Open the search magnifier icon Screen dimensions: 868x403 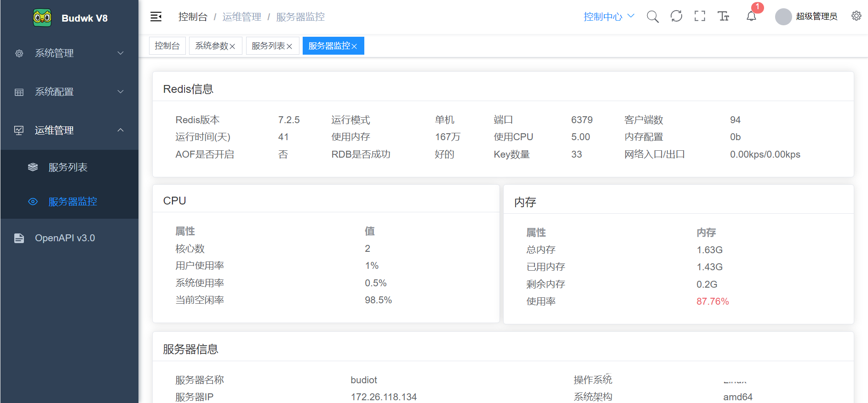point(652,17)
